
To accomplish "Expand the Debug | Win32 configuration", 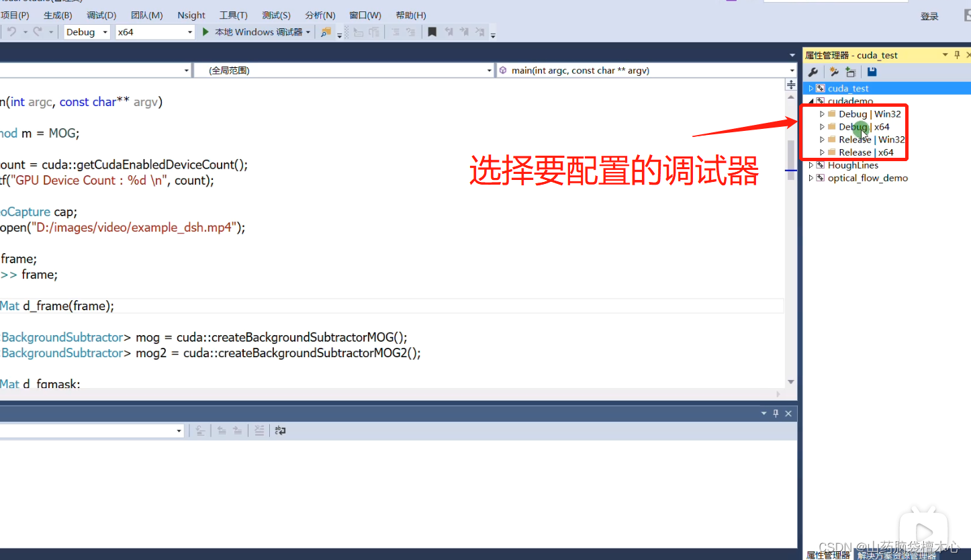I will (822, 114).
